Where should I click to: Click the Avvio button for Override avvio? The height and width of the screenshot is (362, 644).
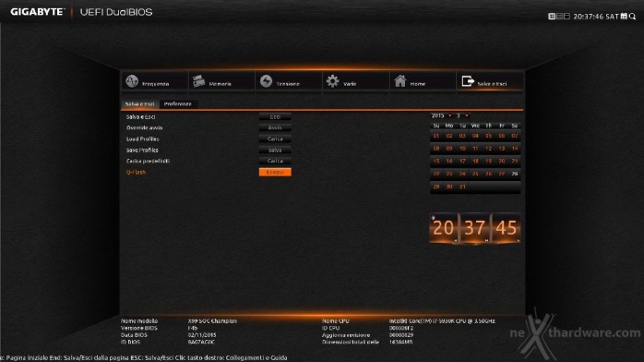275,127
